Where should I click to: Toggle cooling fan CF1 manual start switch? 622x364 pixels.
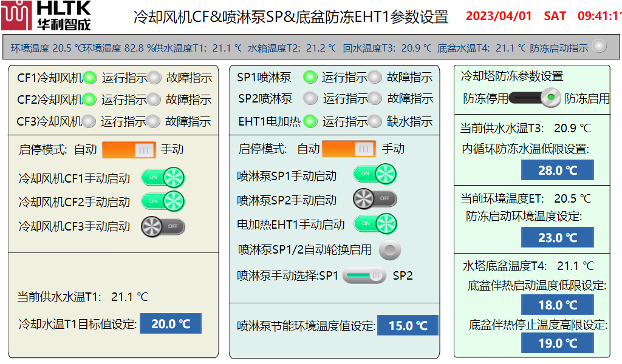click(163, 178)
